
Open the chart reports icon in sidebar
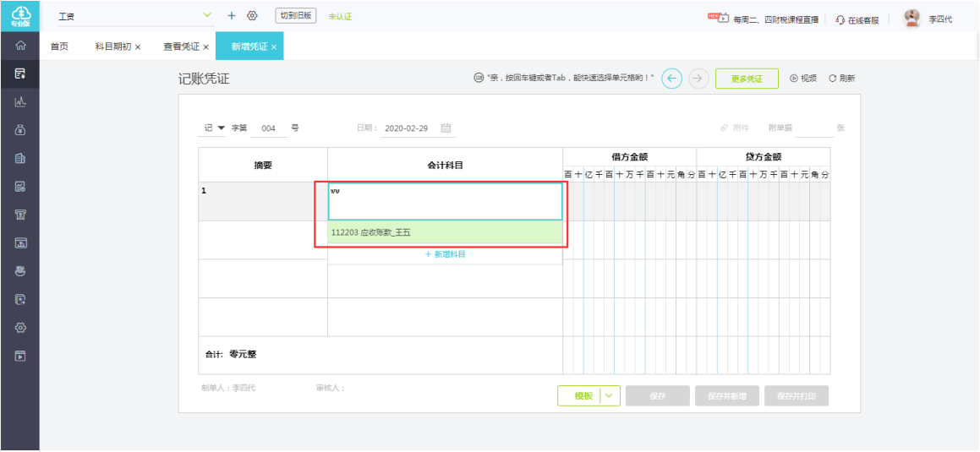[x=20, y=101]
